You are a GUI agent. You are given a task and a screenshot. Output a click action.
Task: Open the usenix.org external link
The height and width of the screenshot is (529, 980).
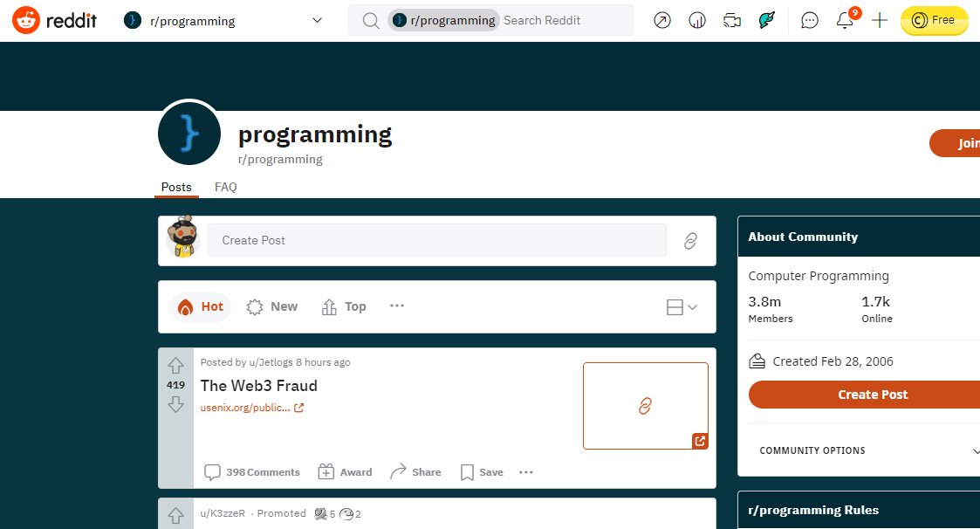coord(252,408)
